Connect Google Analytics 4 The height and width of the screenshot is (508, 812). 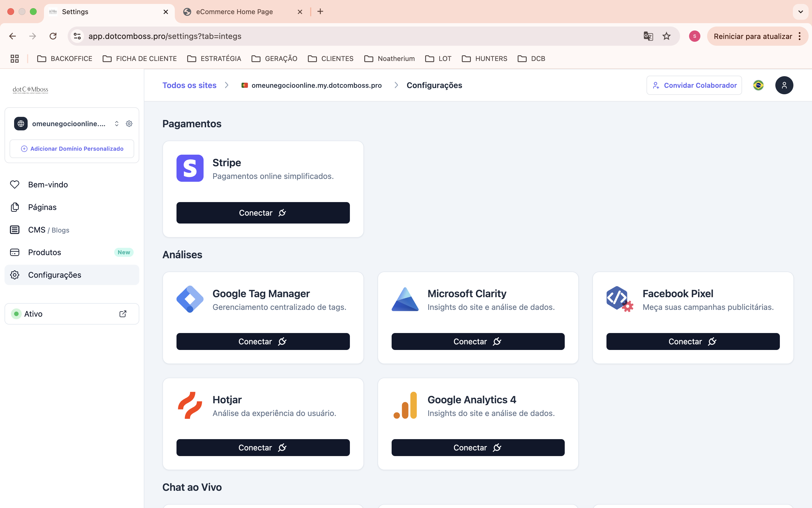(x=478, y=448)
